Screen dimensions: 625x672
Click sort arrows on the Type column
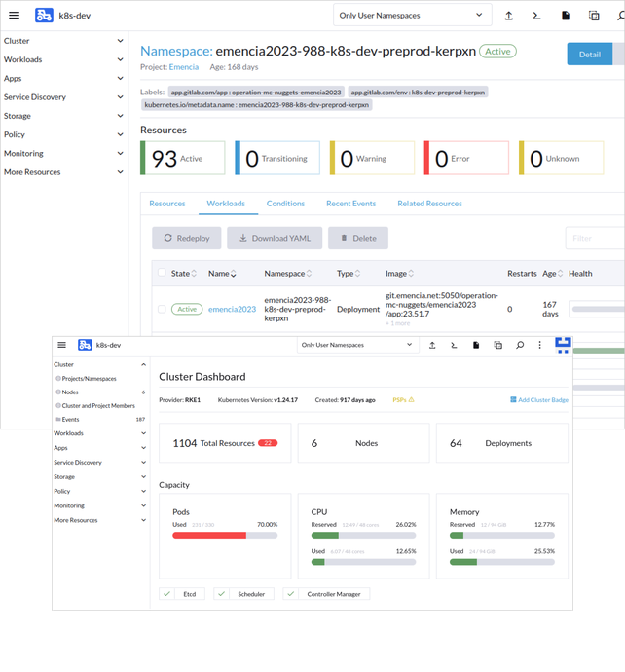click(358, 274)
